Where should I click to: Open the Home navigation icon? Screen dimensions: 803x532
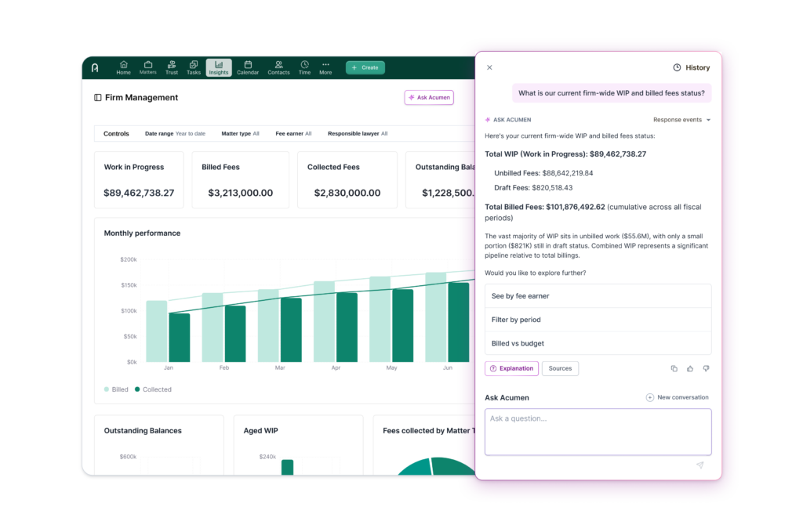pos(123,67)
